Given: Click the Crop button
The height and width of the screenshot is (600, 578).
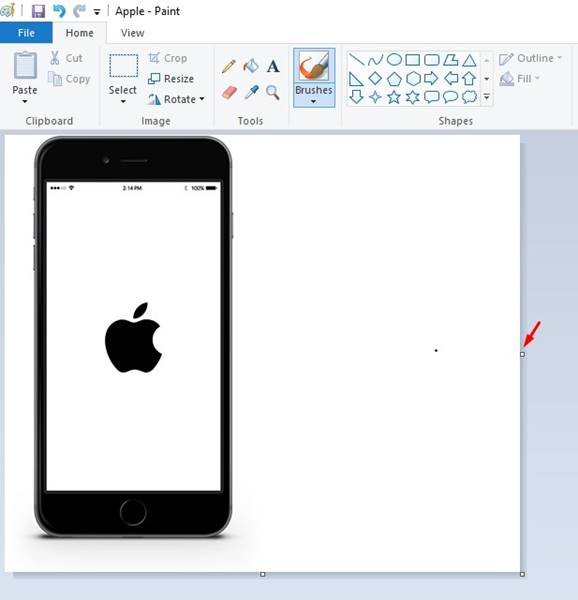Looking at the screenshot, I should 168,58.
